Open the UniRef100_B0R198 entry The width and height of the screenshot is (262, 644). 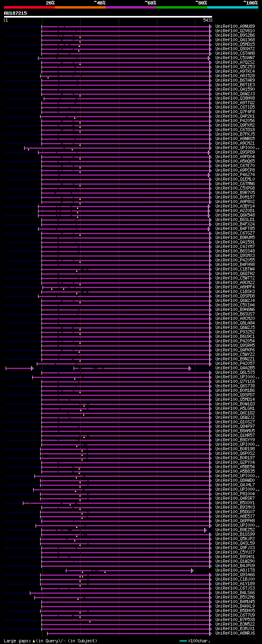235,449
